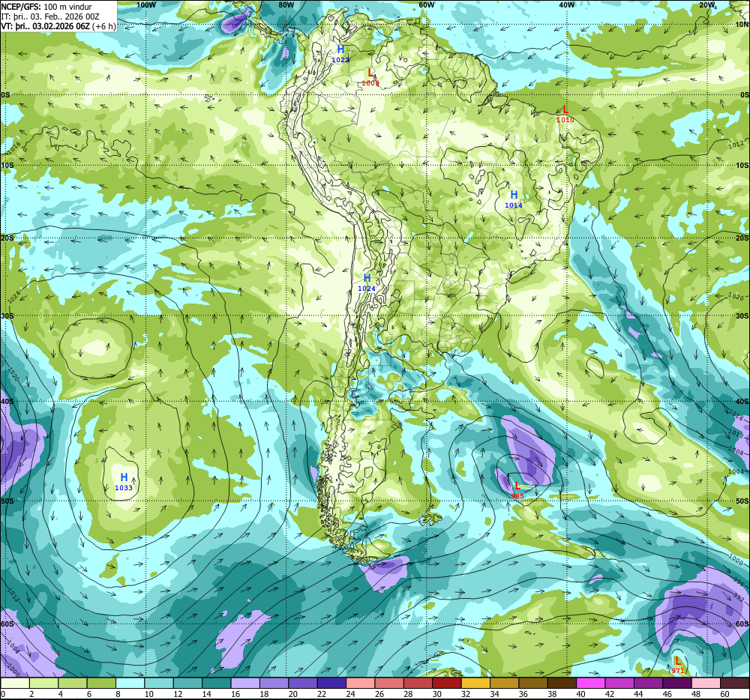Click the 0S latitude label on left edge
The image size is (750, 700).
(x=5, y=95)
